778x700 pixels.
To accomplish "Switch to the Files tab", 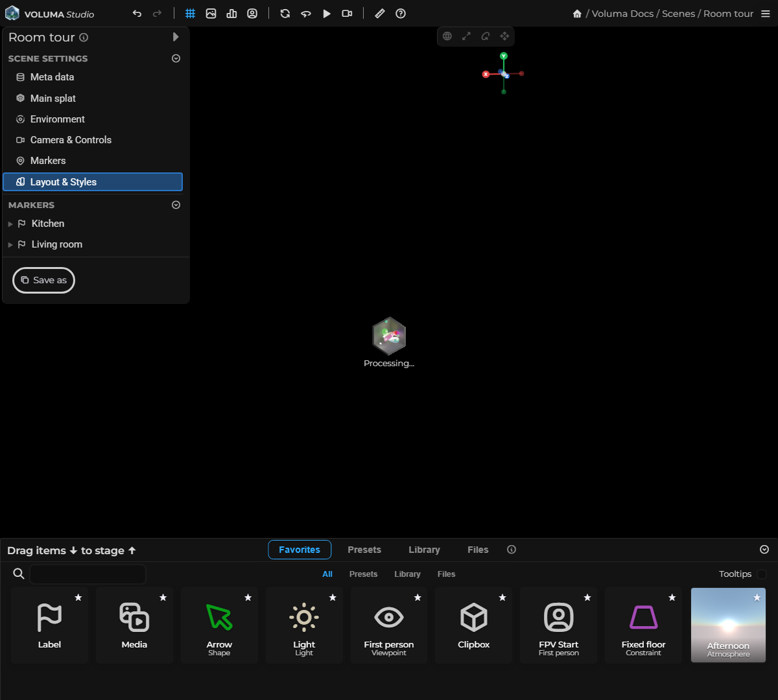I will [x=478, y=550].
